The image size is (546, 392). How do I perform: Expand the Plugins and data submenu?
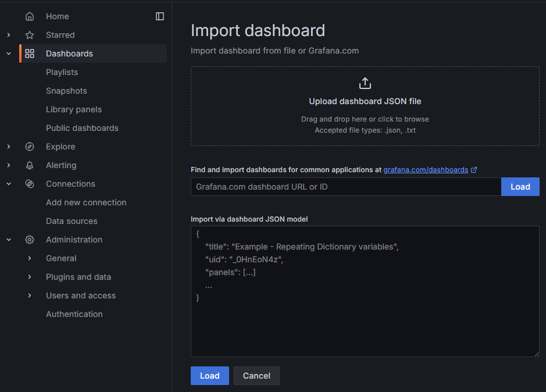coord(30,277)
